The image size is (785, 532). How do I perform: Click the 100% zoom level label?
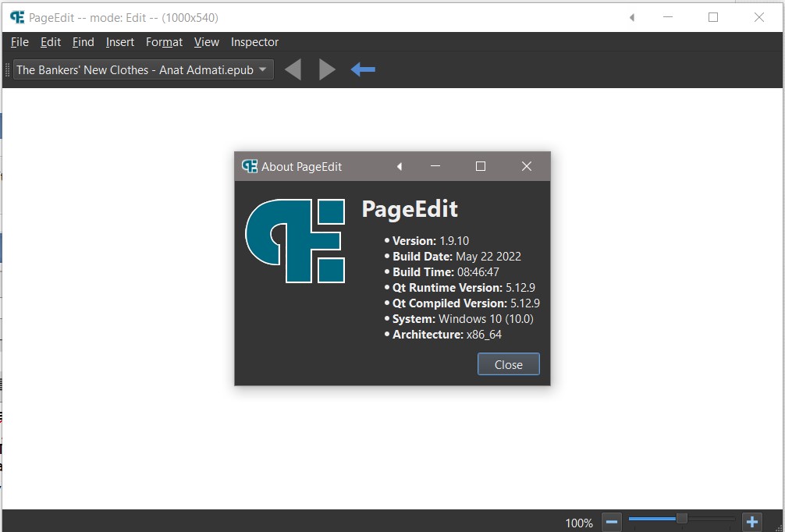579,523
